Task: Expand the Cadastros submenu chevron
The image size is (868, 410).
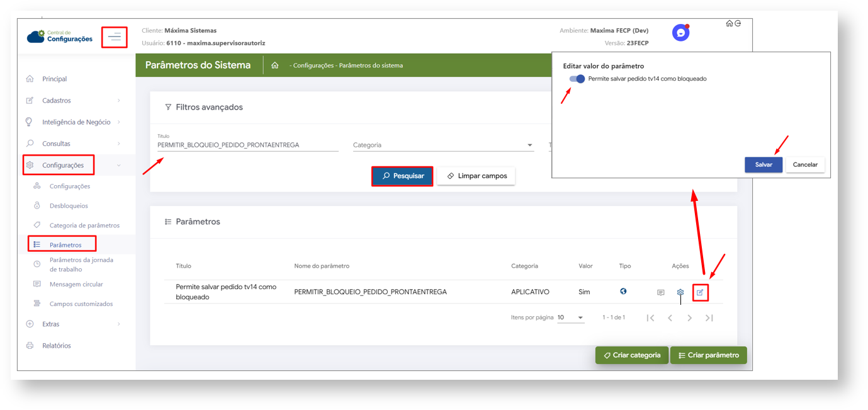Action: 119,101
